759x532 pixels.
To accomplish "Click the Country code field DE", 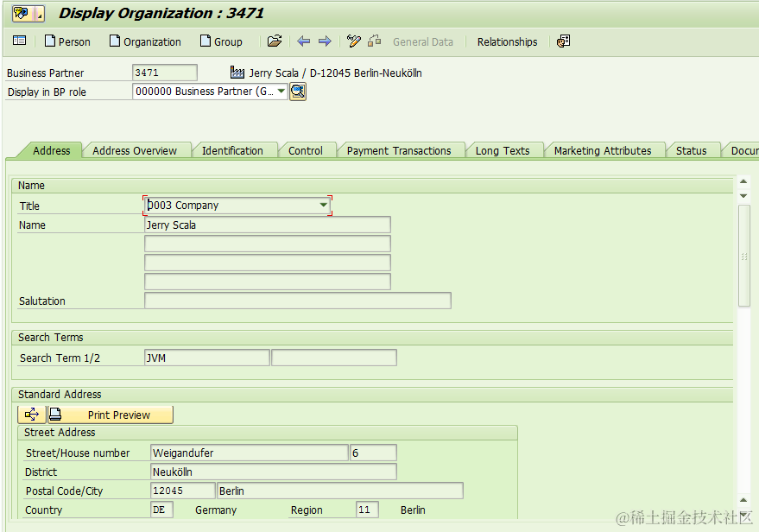I will 161,510.
